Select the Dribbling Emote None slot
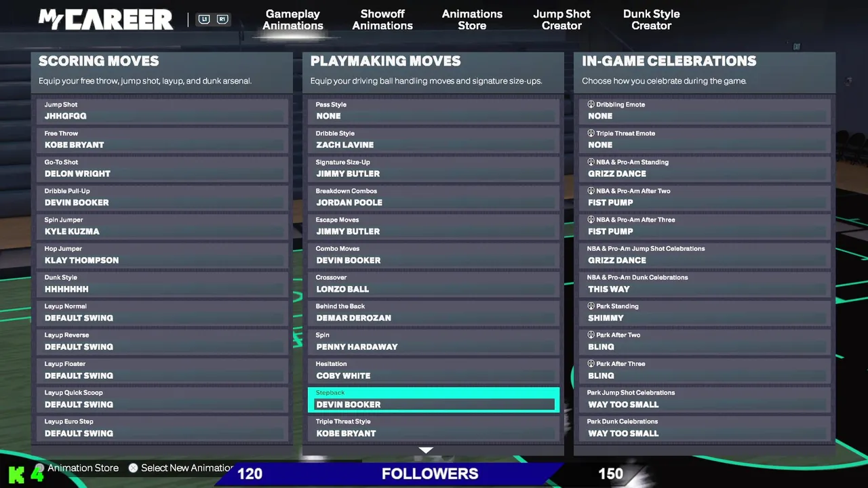Image resolution: width=868 pixels, height=488 pixels. pos(705,111)
